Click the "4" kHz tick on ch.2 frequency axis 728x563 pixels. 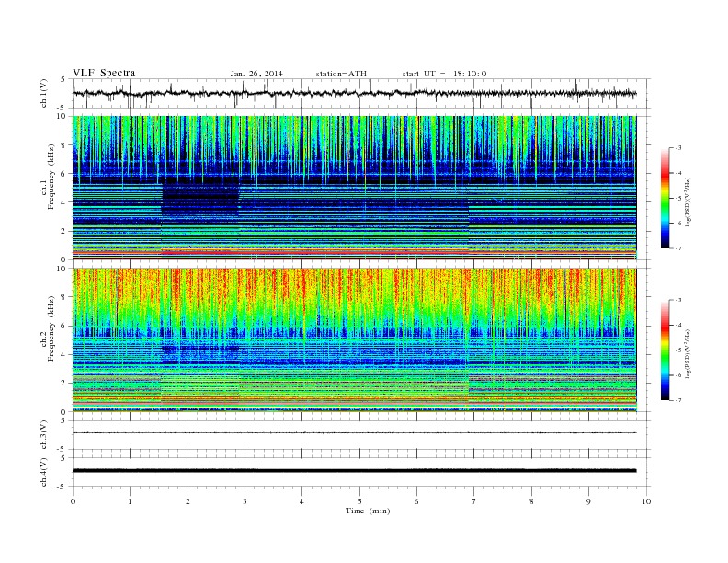pyautogui.click(x=63, y=354)
